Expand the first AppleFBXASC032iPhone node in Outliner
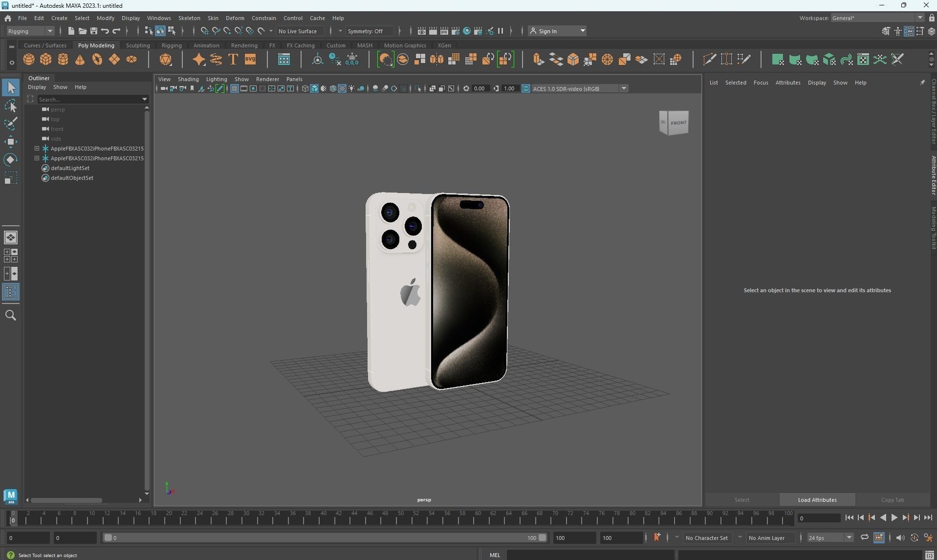This screenshot has height=560, width=937. click(37, 148)
